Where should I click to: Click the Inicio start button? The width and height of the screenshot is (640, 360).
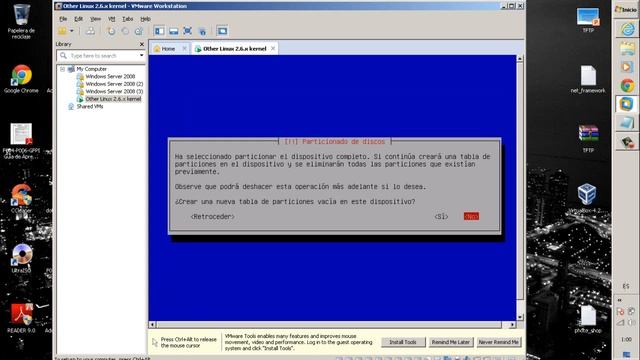(x=626, y=9)
